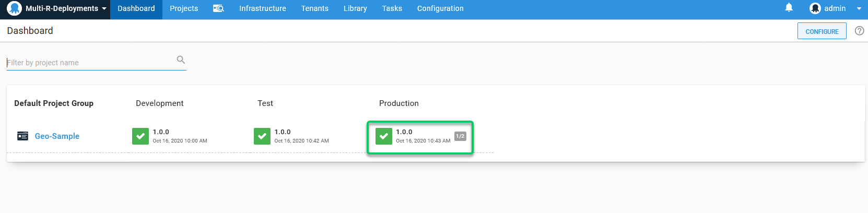The height and width of the screenshot is (213, 868).
Task: Focus the Filter by project name field
Action: [89, 63]
